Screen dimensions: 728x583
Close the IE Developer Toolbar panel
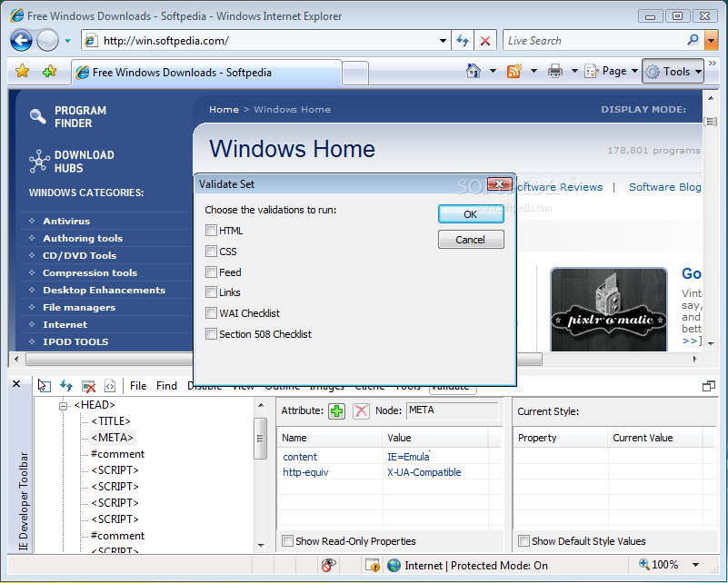click(16, 384)
